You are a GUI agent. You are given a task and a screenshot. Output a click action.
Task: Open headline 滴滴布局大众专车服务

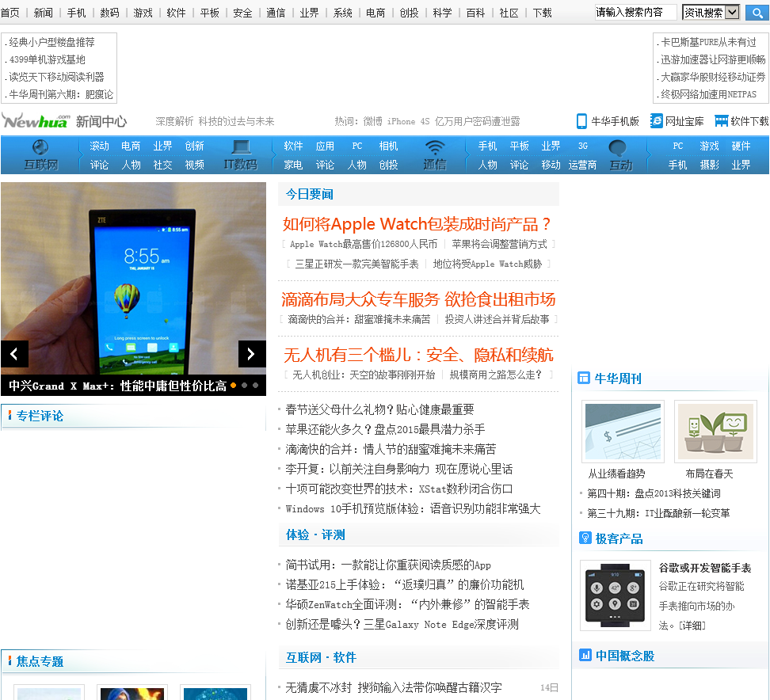[x=418, y=299]
